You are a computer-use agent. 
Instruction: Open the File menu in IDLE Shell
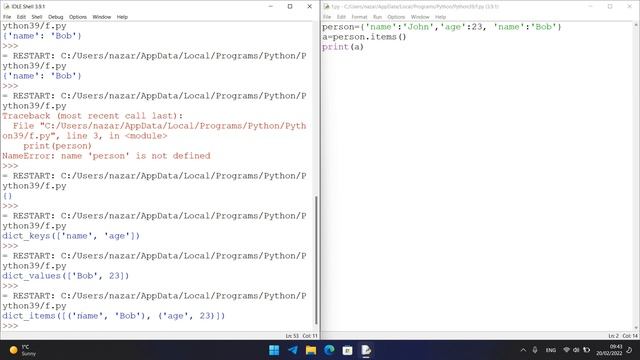(7, 17)
